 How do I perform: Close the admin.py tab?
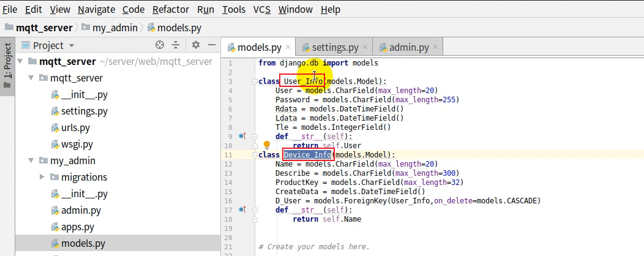pos(435,47)
